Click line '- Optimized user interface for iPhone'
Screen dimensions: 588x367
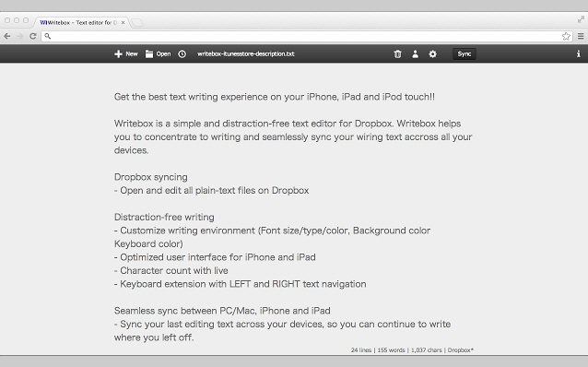pos(215,257)
